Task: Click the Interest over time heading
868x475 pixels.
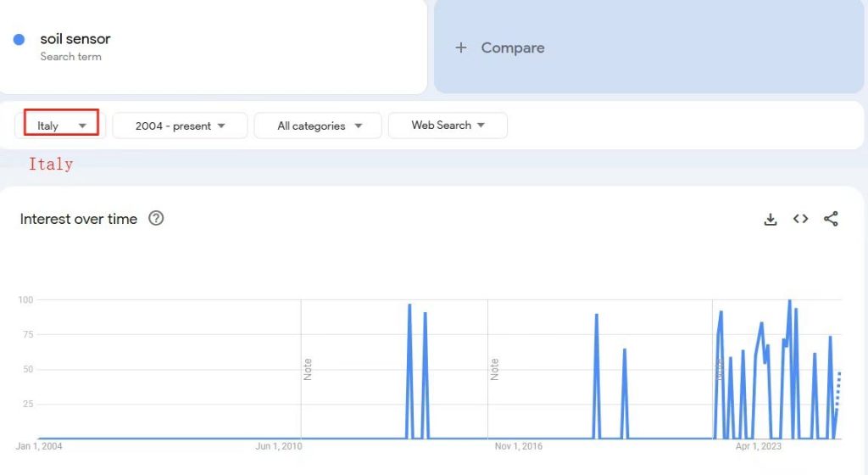Action: coord(79,219)
